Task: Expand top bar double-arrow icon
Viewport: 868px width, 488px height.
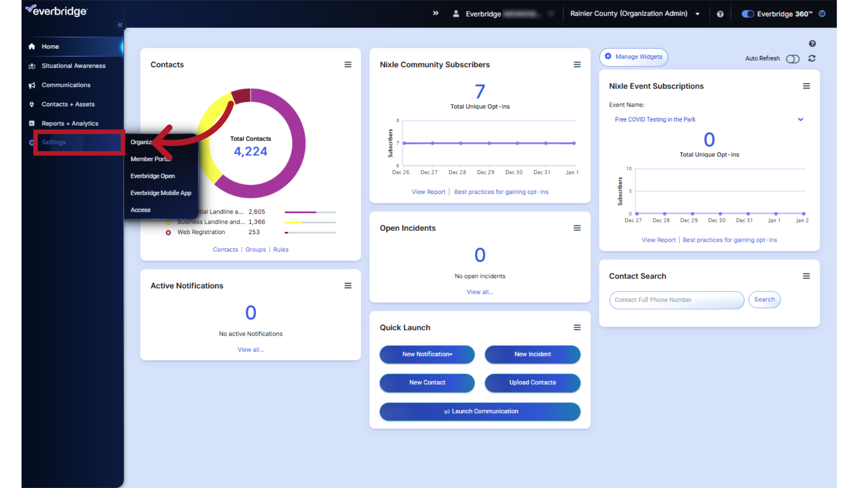Action: point(436,14)
